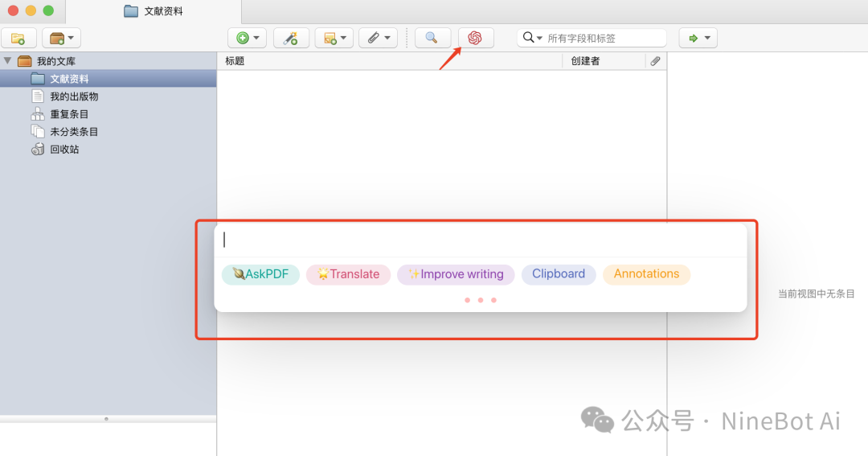Open the New Library box icon
This screenshot has height=456, width=868.
[x=57, y=39]
